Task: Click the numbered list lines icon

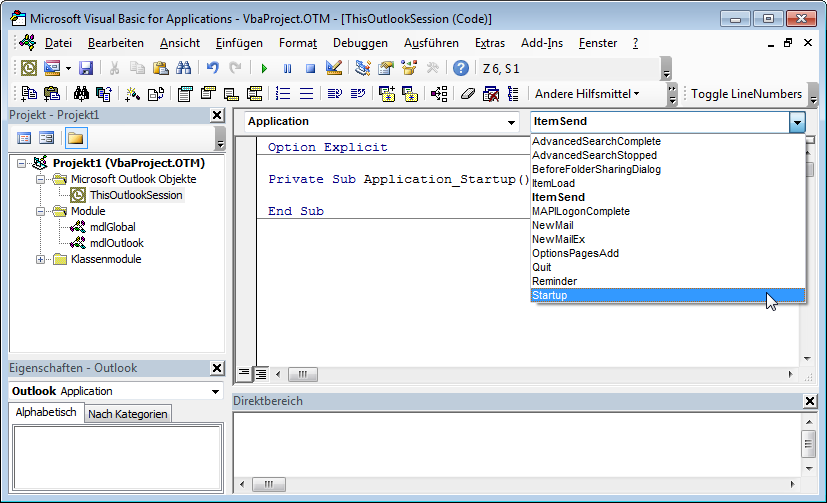Action: point(283,94)
